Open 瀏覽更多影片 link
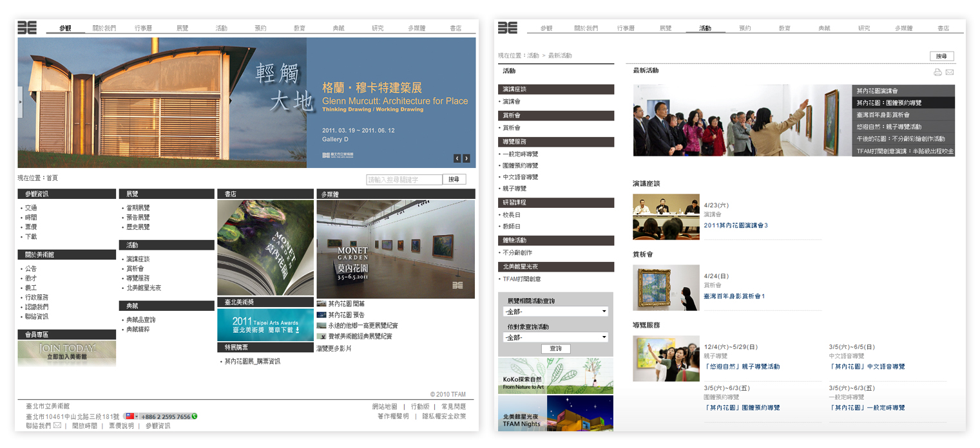 pyautogui.click(x=334, y=348)
